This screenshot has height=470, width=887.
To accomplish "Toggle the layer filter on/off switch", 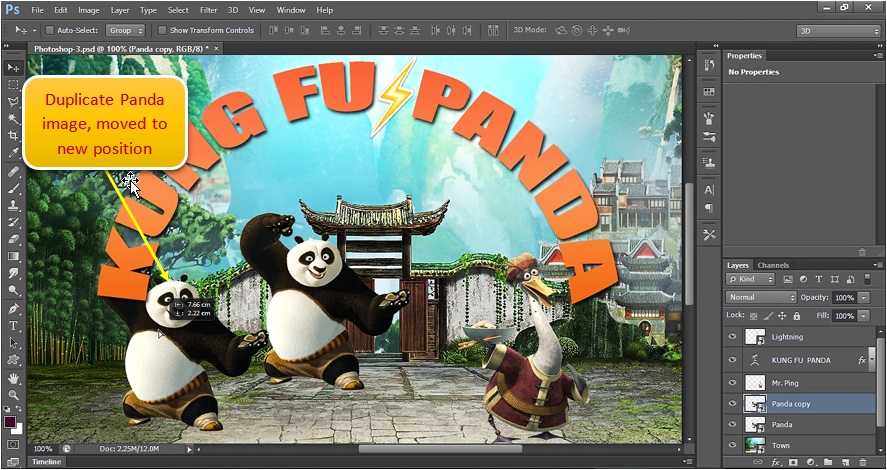I will click(x=868, y=279).
